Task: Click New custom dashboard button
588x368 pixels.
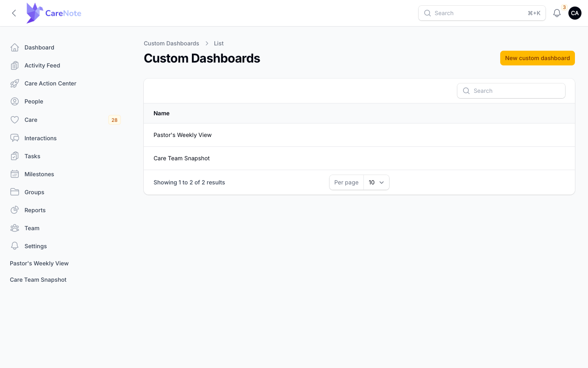Action: point(537,58)
